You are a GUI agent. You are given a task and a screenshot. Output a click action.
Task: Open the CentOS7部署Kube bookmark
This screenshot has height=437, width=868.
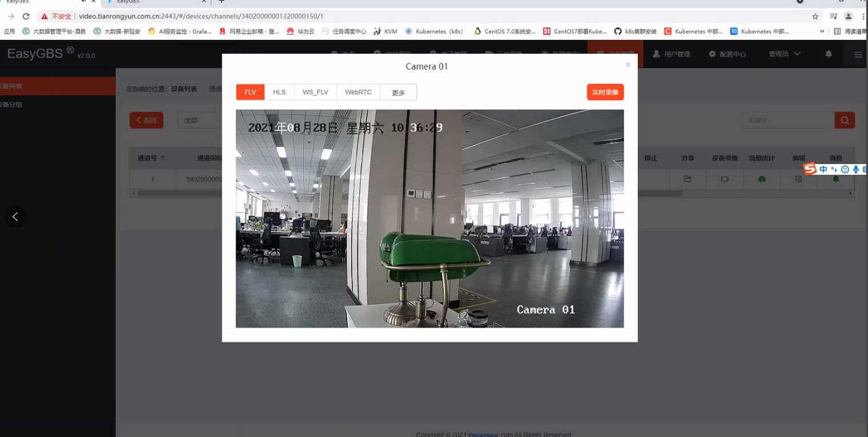[575, 31]
